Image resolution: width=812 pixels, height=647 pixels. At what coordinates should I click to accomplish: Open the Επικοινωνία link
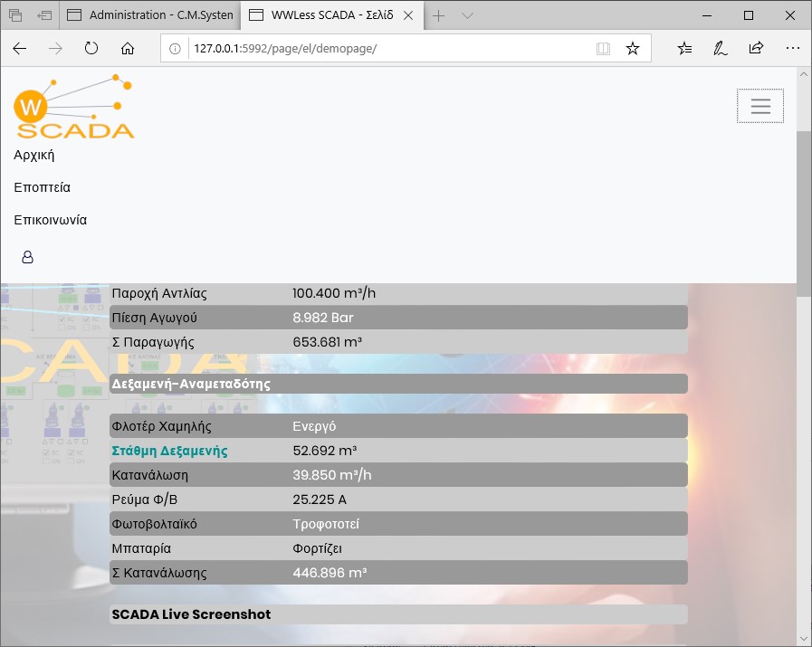pos(51,220)
